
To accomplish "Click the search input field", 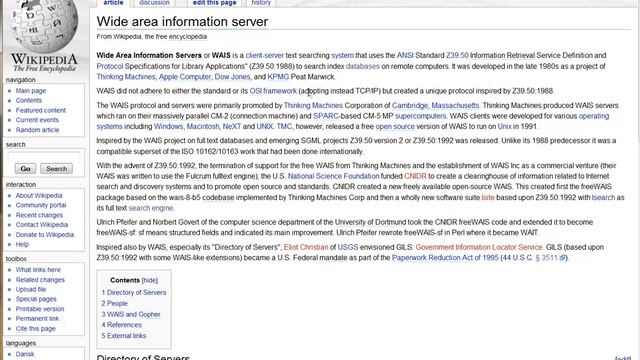I will click(x=44, y=156).
